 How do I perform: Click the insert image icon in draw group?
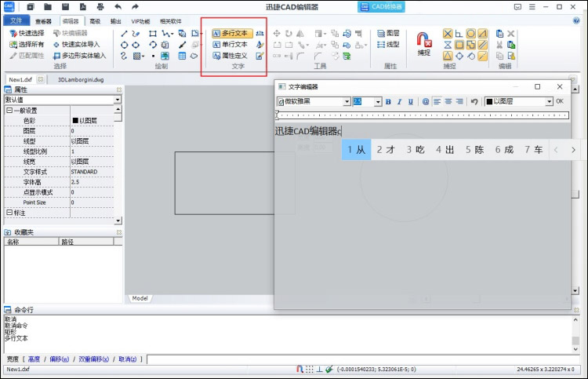tap(165, 56)
